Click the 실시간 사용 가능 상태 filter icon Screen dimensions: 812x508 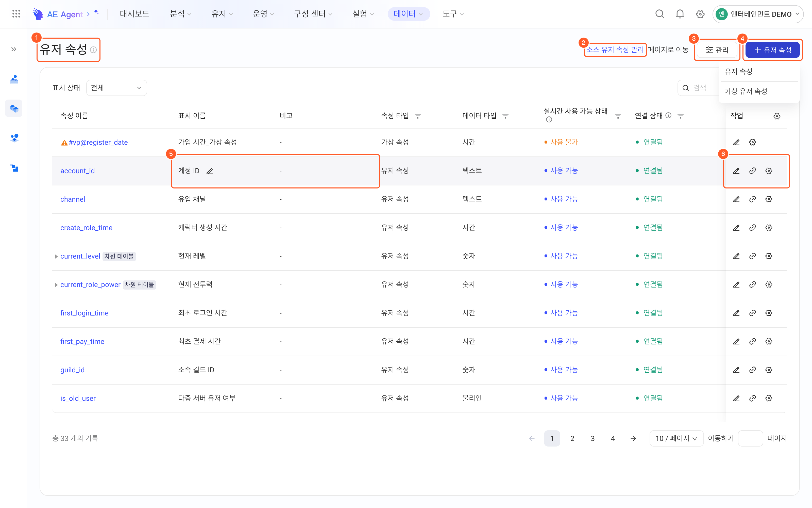pyautogui.click(x=618, y=116)
